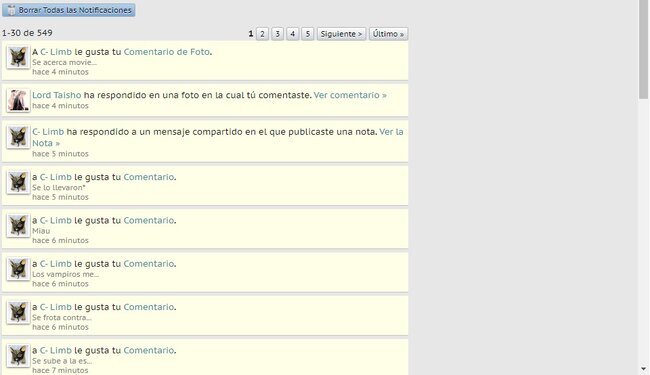This screenshot has width=650, height=375.
Task: Click the Siguiente > pagination button
Action: click(x=342, y=34)
